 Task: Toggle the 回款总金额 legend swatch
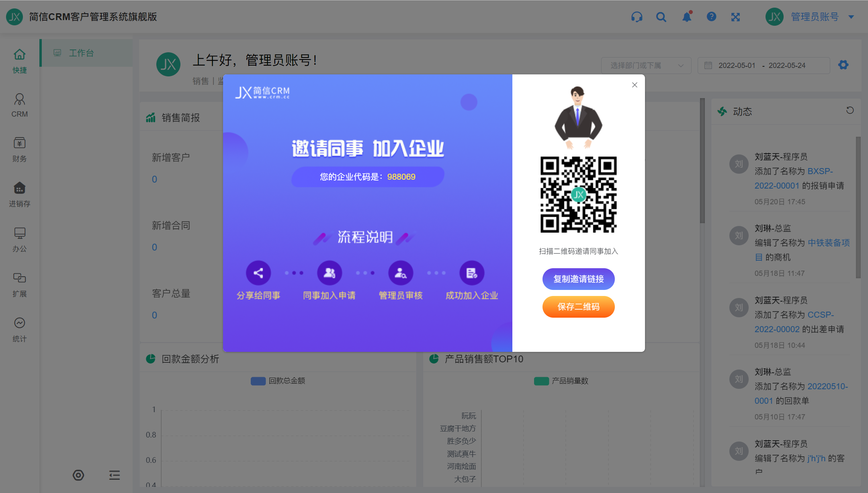point(258,381)
